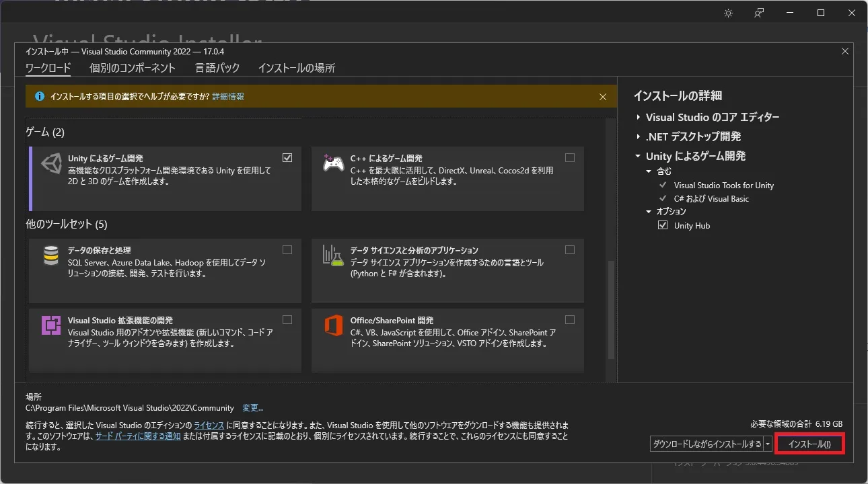Image resolution: width=868 pixels, height=484 pixels.
Task: Open the 言語パック tab
Action: click(x=217, y=67)
